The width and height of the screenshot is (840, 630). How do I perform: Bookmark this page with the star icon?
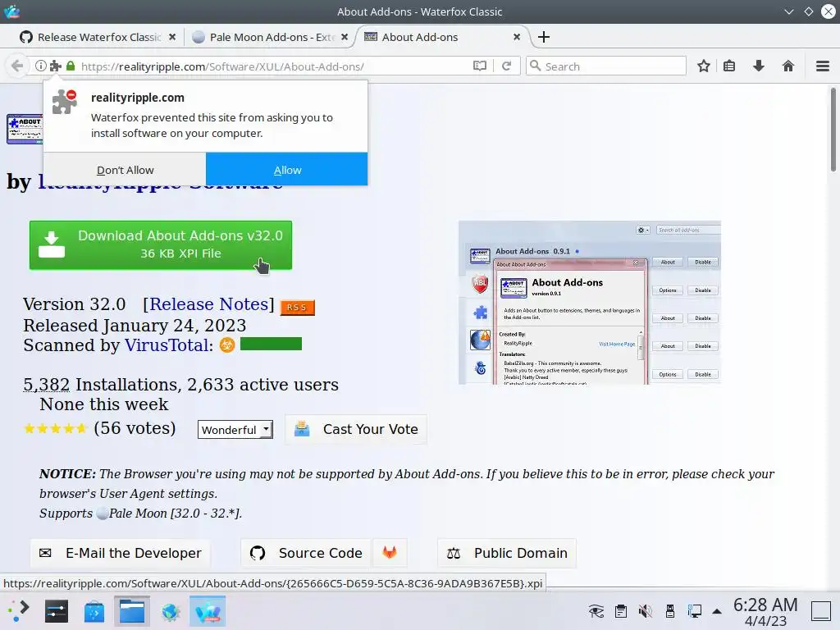click(703, 66)
